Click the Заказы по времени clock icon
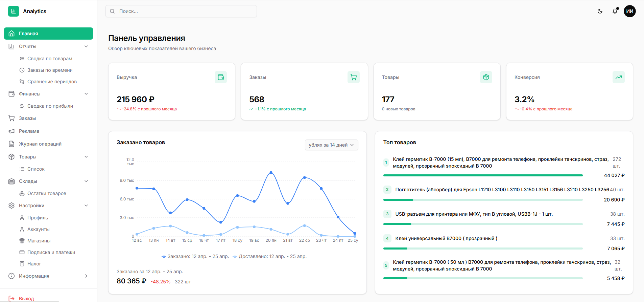This screenshot has width=644, height=302. 22,70
